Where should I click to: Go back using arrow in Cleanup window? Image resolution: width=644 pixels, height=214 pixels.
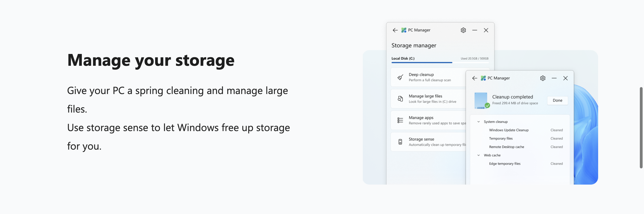tap(474, 78)
